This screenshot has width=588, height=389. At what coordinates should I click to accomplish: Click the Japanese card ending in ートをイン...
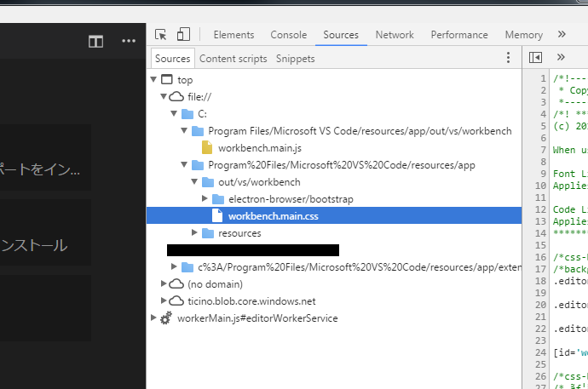pyautogui.click(x=45, y=157)
